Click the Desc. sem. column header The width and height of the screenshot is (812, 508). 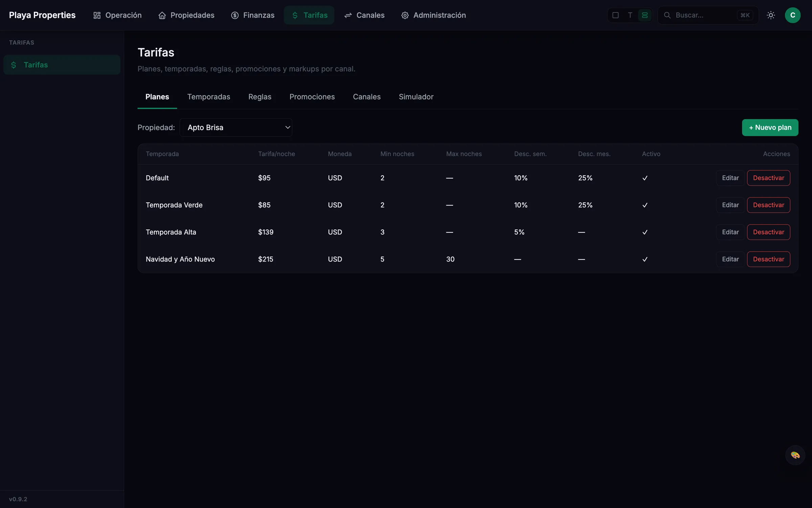(530, 154)
